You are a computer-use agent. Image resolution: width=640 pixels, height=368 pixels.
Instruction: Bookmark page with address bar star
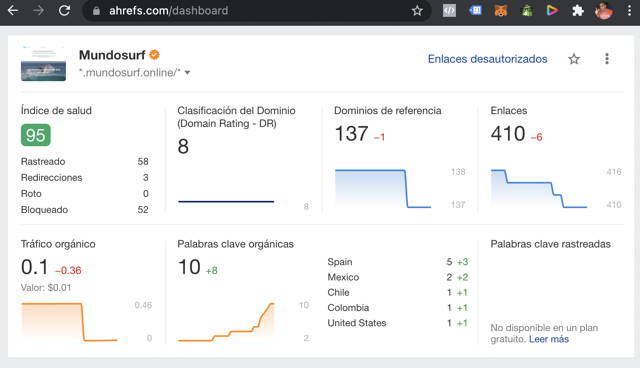pos(417,11)
